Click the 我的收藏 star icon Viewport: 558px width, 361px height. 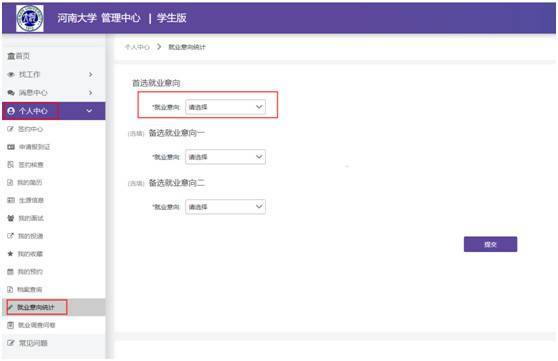click(10, 253)
